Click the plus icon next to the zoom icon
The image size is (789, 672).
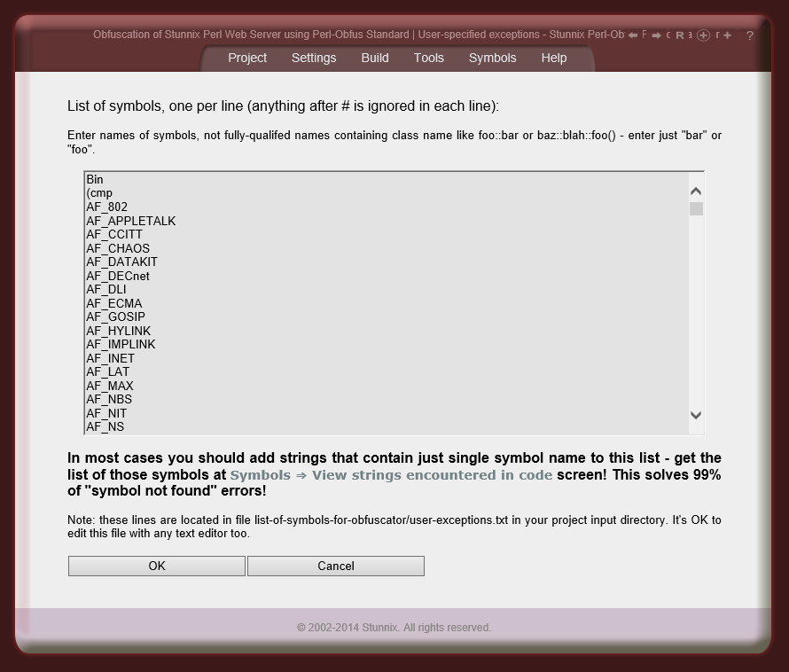coord(728,35)
